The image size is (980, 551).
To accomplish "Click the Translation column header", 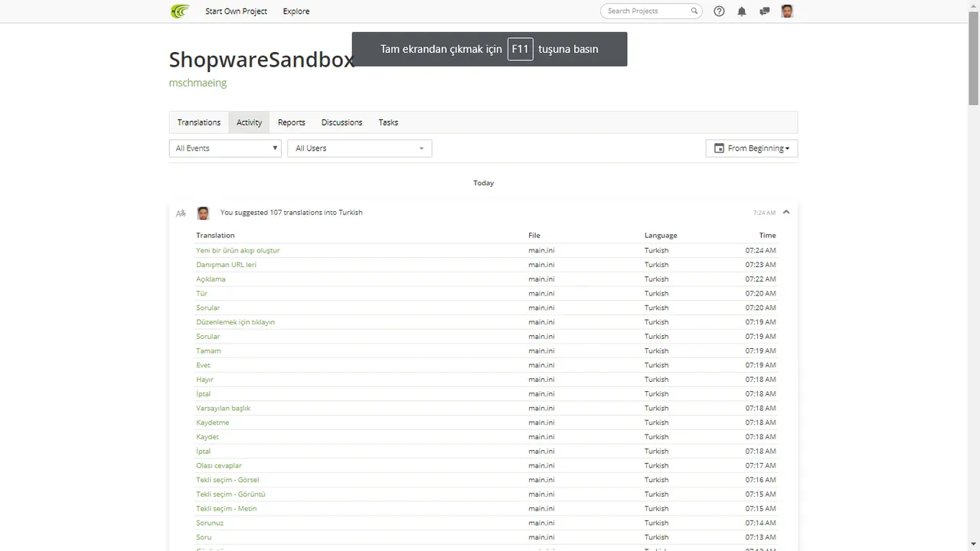I will click(215, 236).
